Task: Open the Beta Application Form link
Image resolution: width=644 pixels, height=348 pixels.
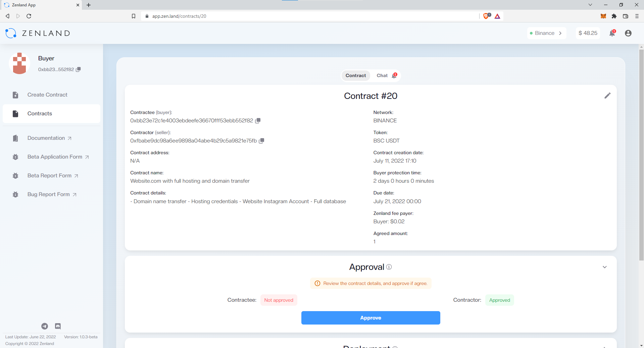Action: (58, 157)
